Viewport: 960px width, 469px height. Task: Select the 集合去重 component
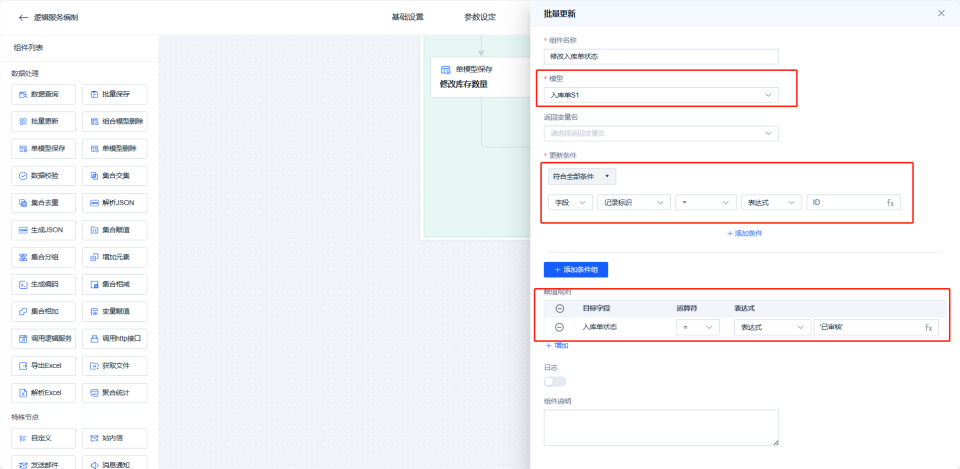pyautogui.click(x=43, y=203)
